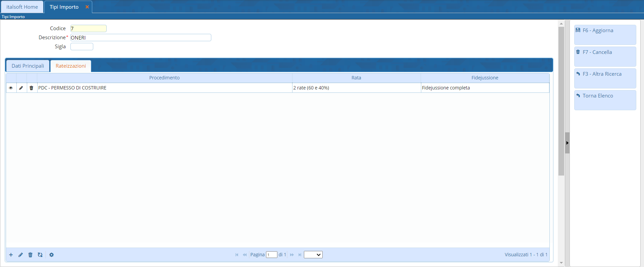Click into the Sigla input field

(x=82, y=47)
